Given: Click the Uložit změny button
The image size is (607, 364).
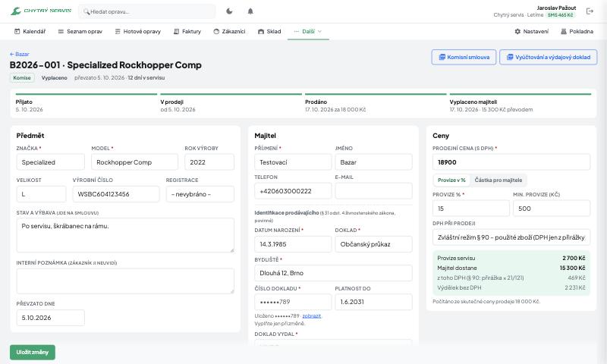Looking at the screenshot, I should tap(33, 352).
